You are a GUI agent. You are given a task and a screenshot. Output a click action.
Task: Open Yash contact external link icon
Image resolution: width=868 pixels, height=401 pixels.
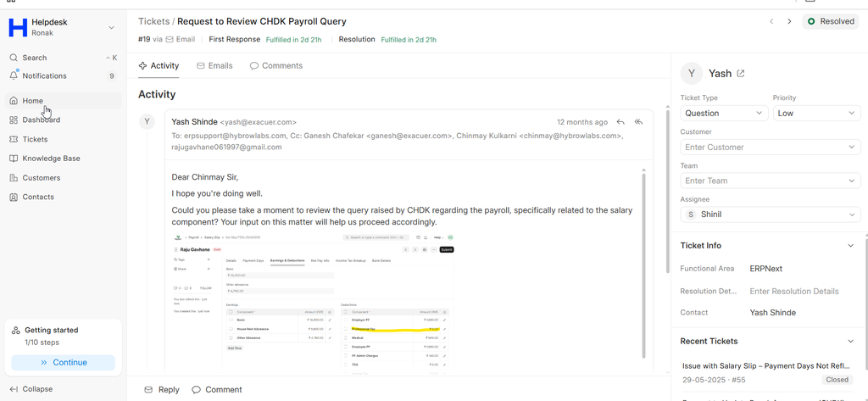[741, 74]
